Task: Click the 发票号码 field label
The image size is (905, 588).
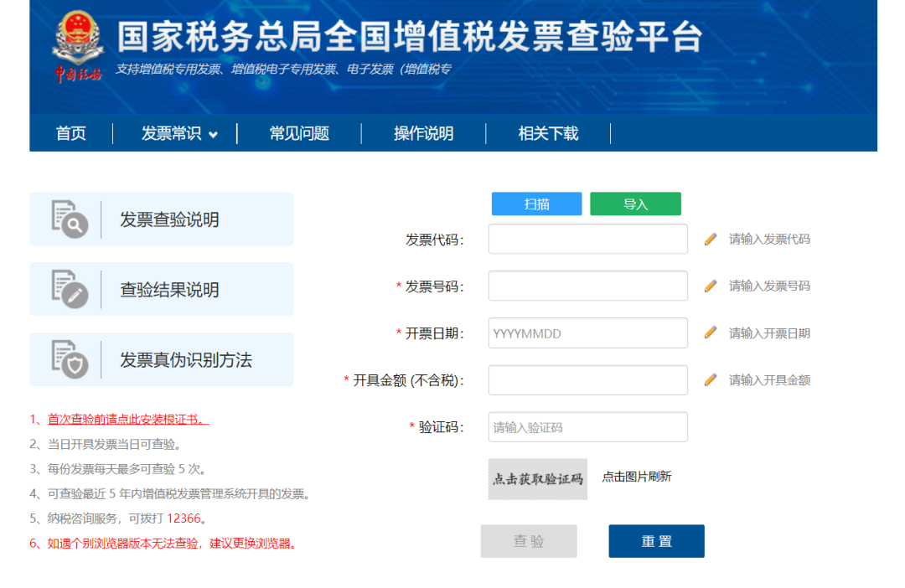Action: [435, 286]
